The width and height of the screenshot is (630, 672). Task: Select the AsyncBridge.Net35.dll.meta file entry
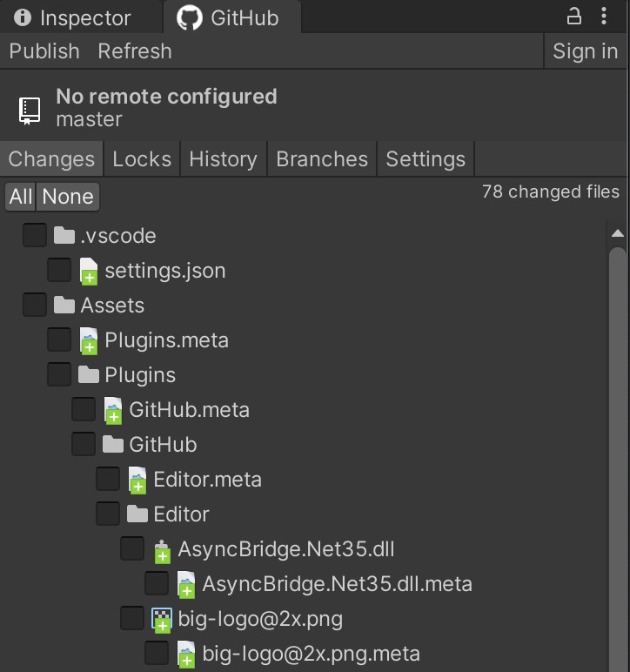(x=337, y=584)
